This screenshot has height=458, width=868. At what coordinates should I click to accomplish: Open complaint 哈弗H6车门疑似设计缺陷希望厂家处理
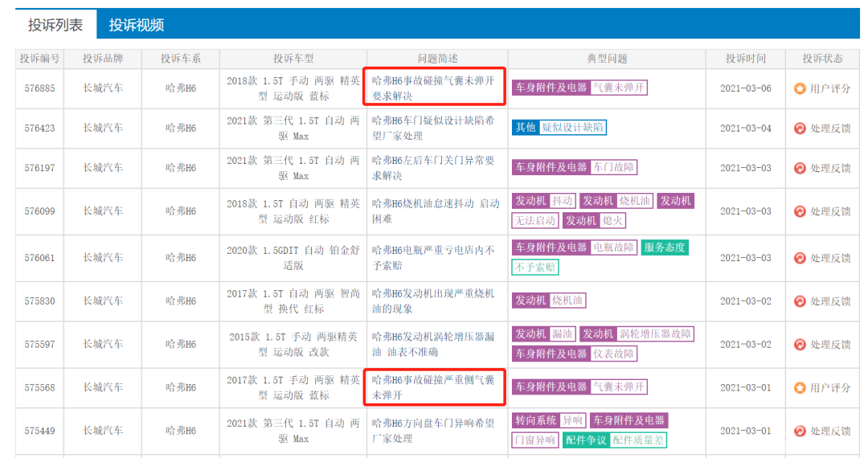[x=433, y=129]
